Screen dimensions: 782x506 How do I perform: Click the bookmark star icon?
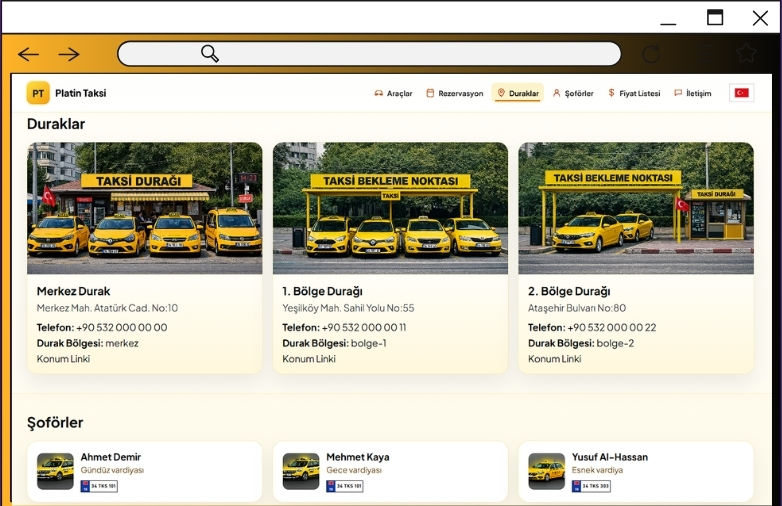[x=745, y=54]
